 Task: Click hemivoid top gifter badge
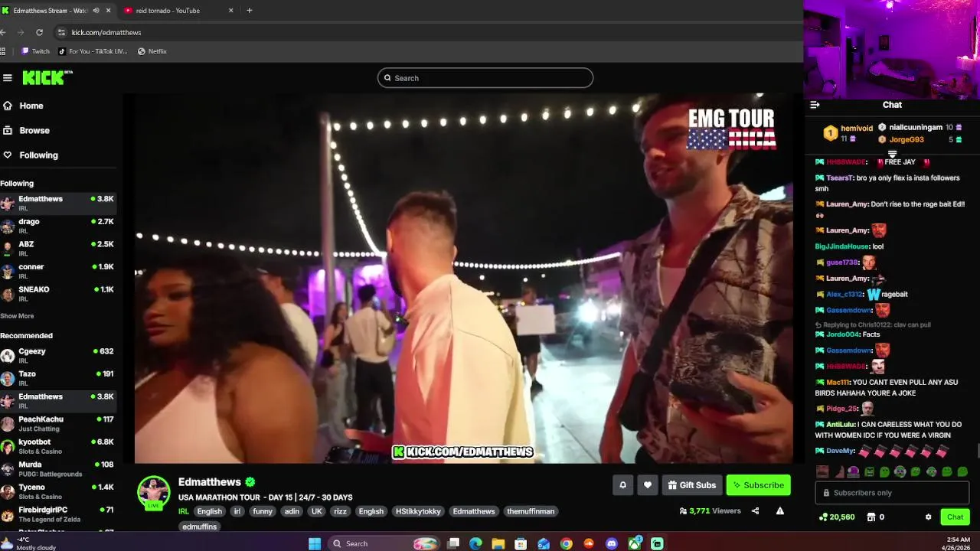831,133
